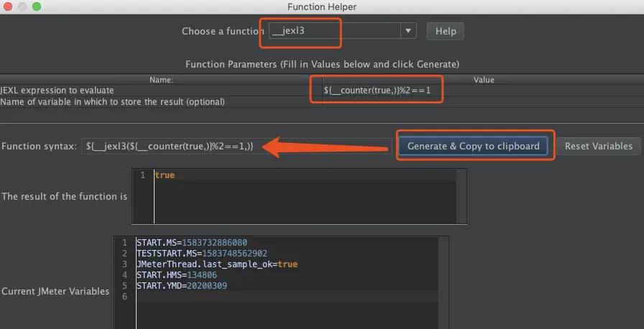This screenshot has height=329, width=644.
Task: Click the Function syntax text field
Action: (237, 146)
